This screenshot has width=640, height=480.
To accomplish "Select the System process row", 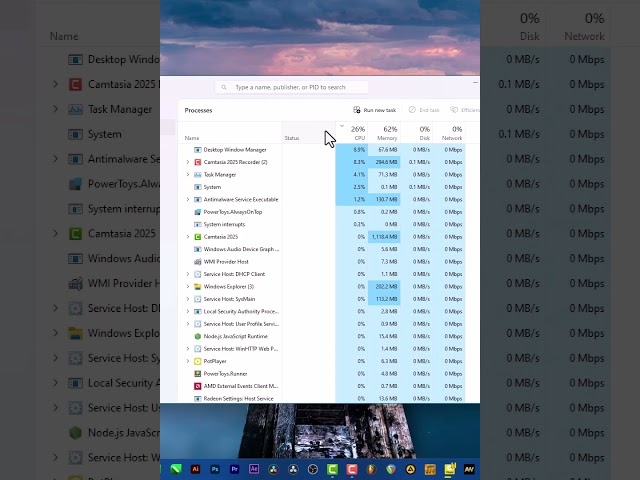I will tap(322, 187).
